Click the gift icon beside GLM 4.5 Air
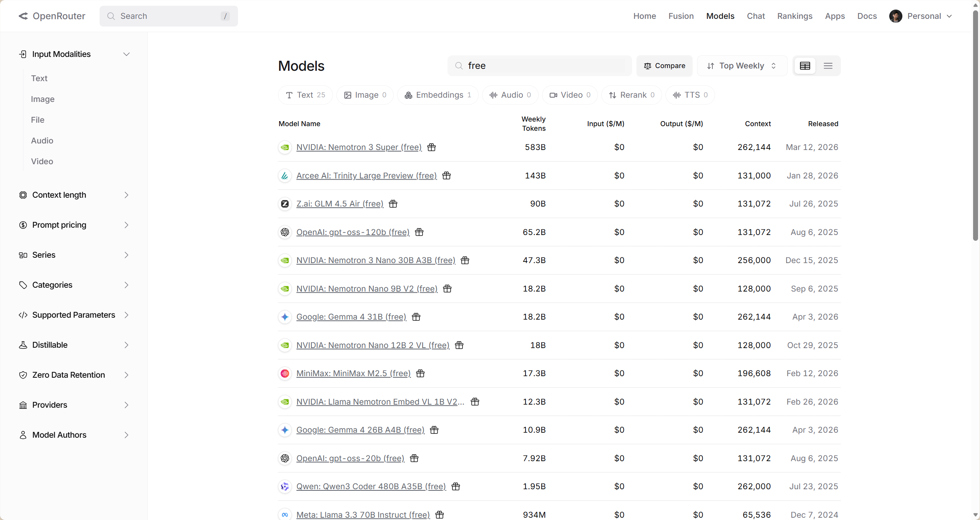The height and width of the screenshot is (520, 980). click(x=393, y=204)
